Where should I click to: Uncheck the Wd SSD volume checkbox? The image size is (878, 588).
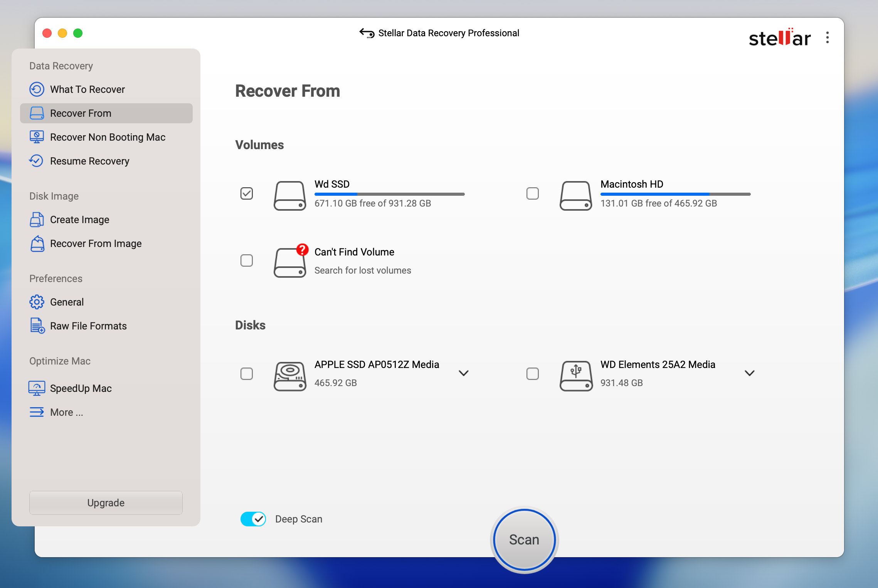click(247, 193)
